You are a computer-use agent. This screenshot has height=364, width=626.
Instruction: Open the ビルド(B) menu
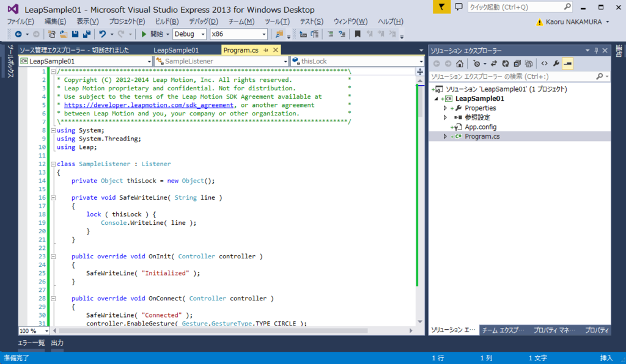coord(167,22)
